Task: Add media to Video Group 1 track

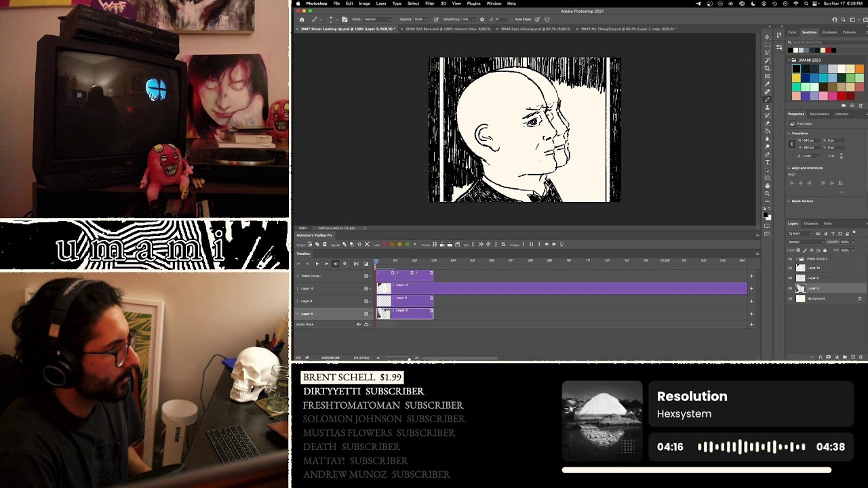Action: 751,276
